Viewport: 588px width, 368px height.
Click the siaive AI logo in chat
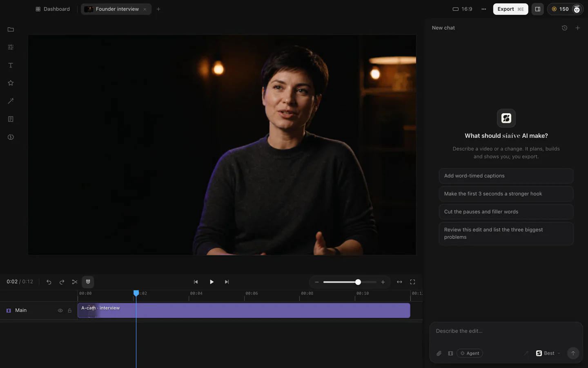coord(506,118)
